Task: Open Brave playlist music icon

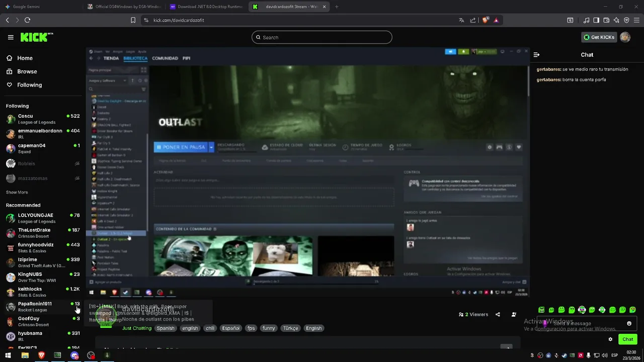Action: pos(586,20)
